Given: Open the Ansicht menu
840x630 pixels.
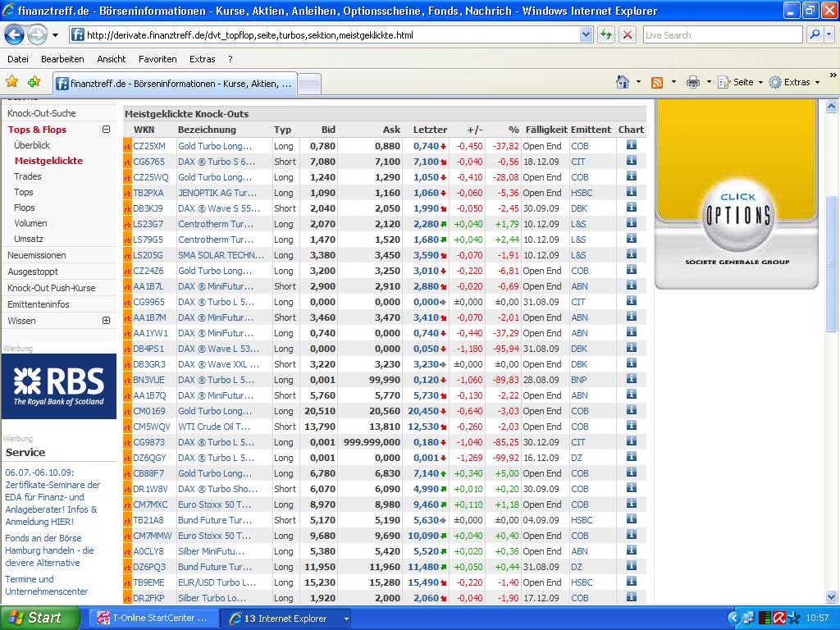Looking at the screenshot, I should [112, 59].
